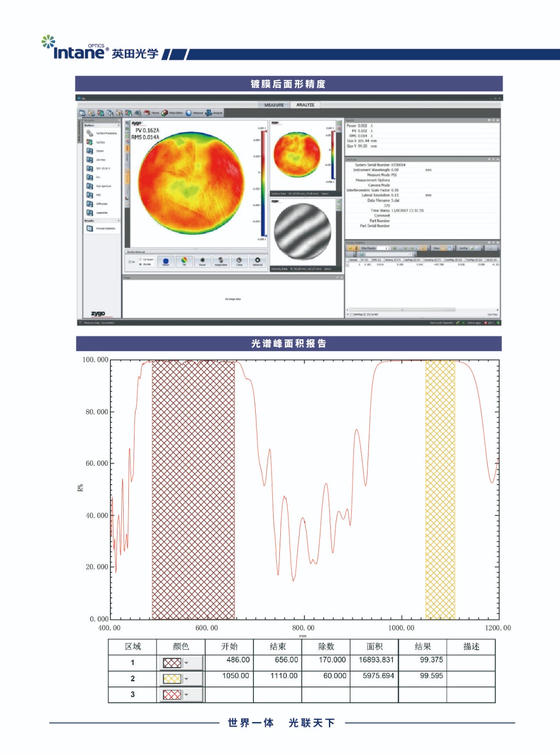Select the Zernikes navigator item
Viewport: 560px width, 755px height.
96,160
